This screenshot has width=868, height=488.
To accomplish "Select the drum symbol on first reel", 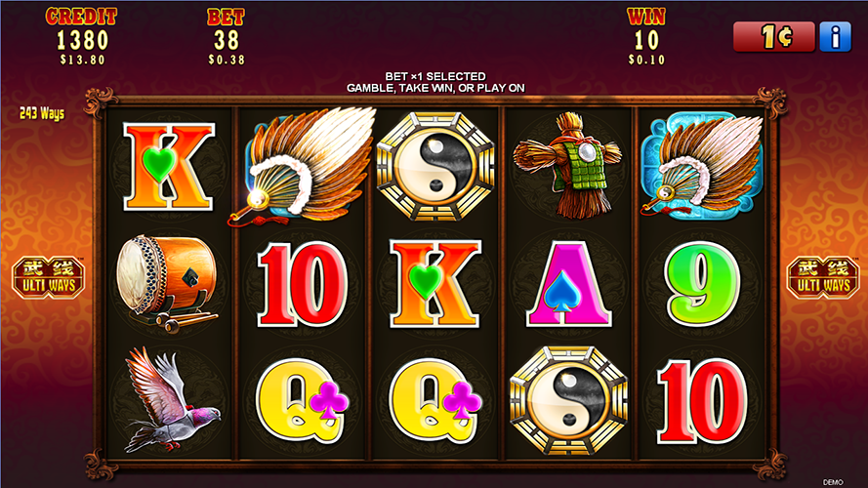I will tap(168, 284).
